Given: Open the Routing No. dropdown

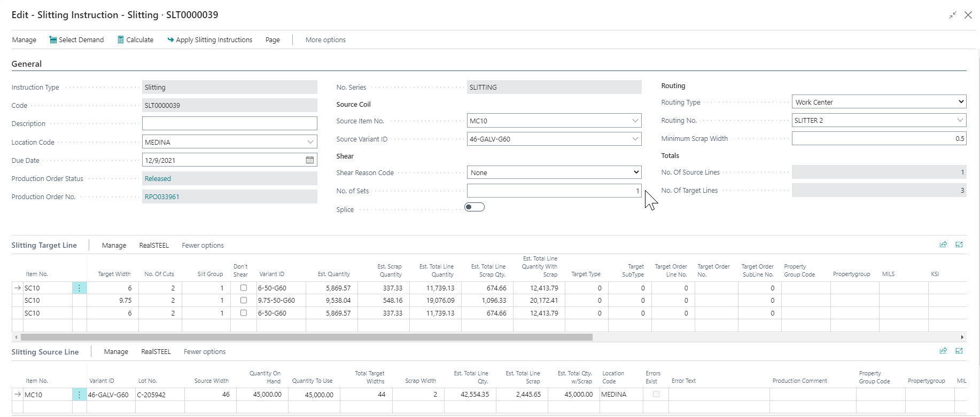Looking at the screenshot, I should click(960, 120).
